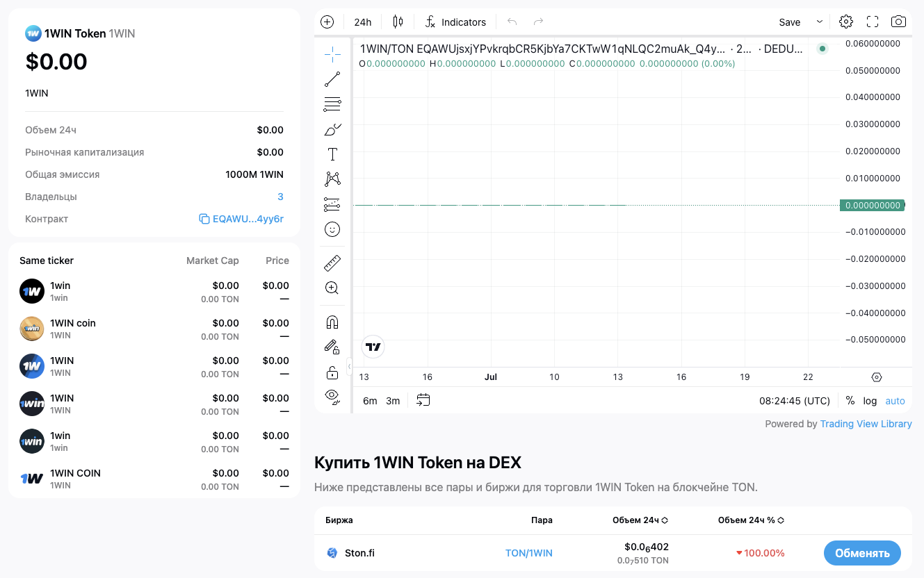Open the timezone menu at 08:24:45 (UTC)

point(795,400)
